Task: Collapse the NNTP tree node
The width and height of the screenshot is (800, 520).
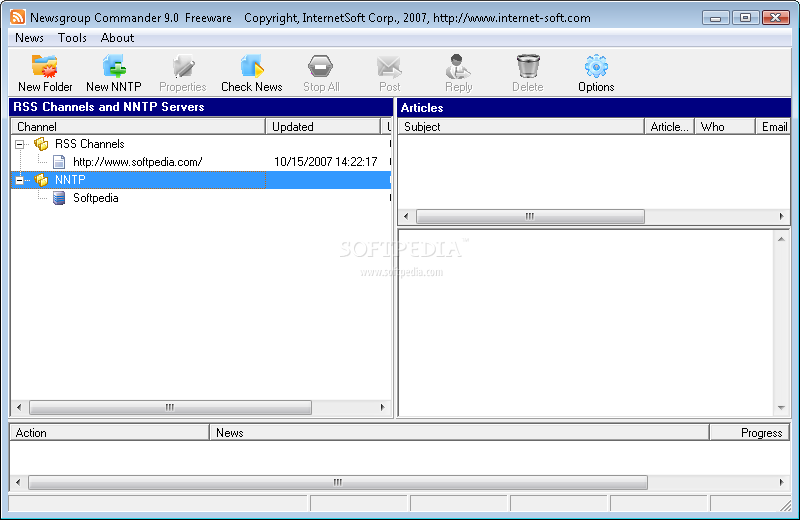Action: 19,180
